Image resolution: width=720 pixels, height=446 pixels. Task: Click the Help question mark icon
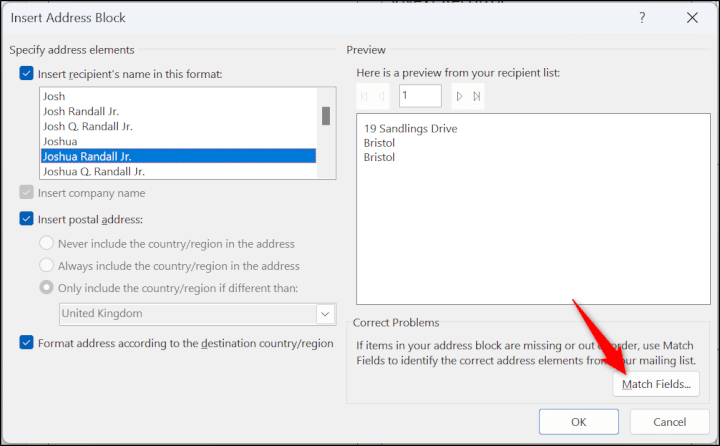[642, 18]
